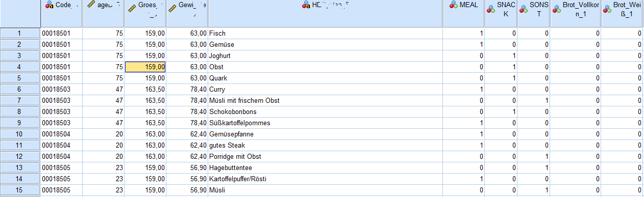This screenshot has height=197, width=644.
Task: Click the age value 23 in row 14
Action: pos(103,179)
